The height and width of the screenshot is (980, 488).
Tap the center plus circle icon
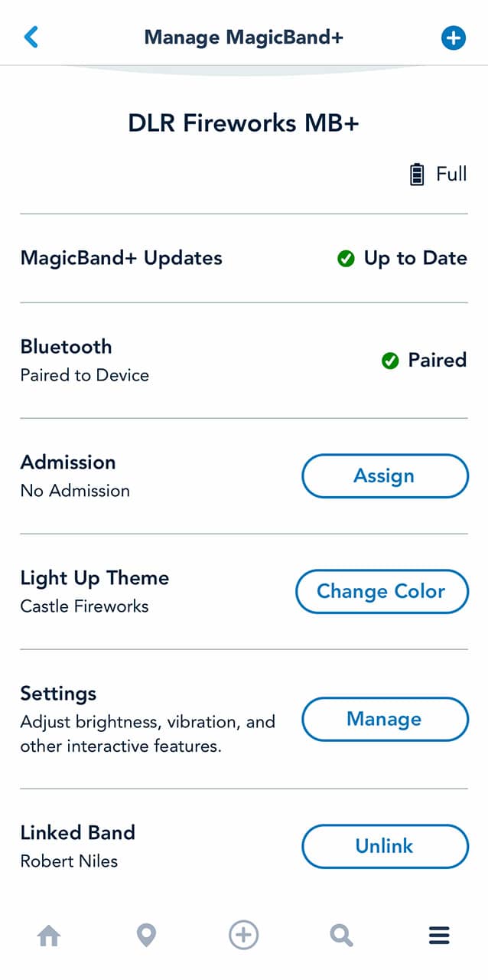pyautogui.click(x=244, y=935)
